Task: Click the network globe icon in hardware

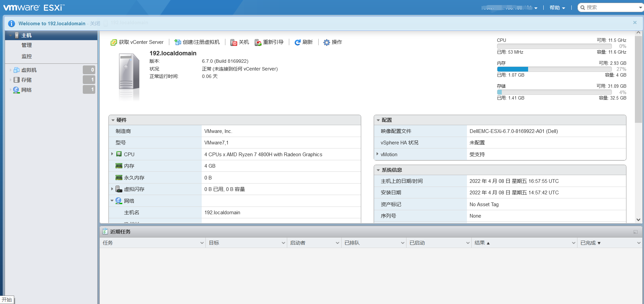Action: pyautogui.click(x=119, y=201)
